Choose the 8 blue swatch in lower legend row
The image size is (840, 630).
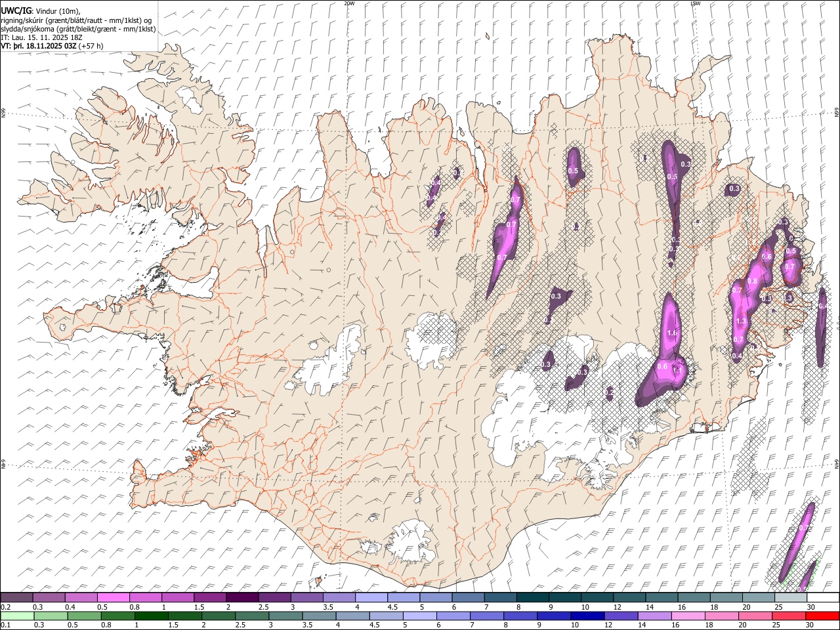[x=520, y=616]
